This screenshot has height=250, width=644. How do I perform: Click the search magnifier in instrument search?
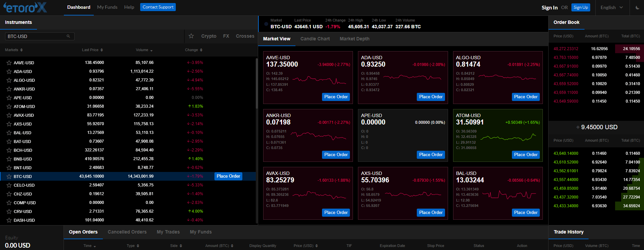pyautogui.click(x=68, y=36)
